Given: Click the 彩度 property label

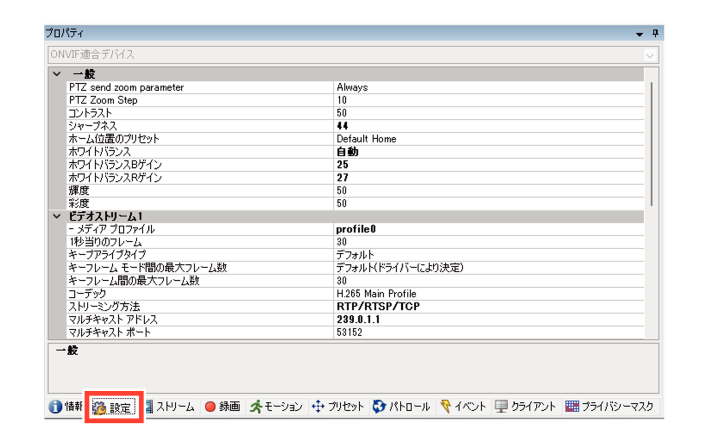Looking at the screenshot, I should [79, 203].
